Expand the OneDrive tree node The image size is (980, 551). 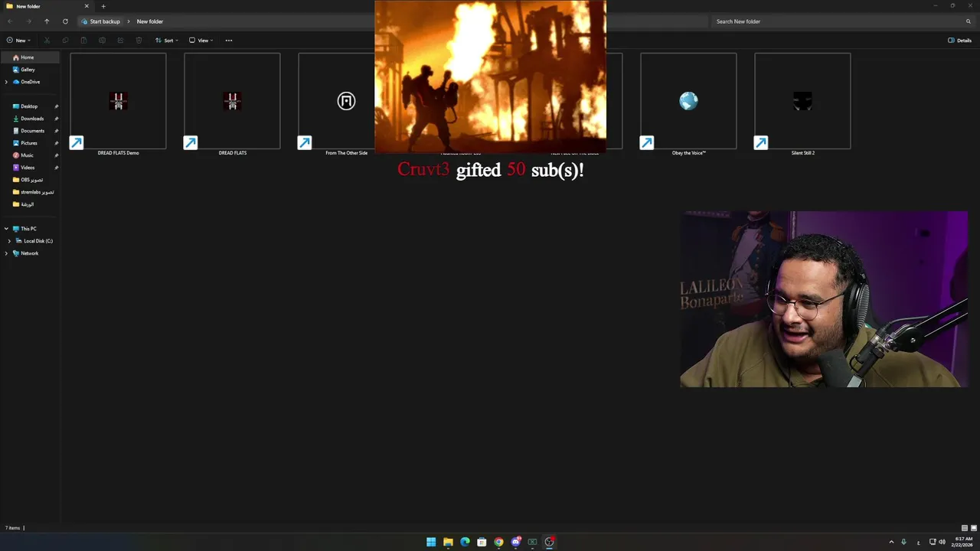[6, 82]
